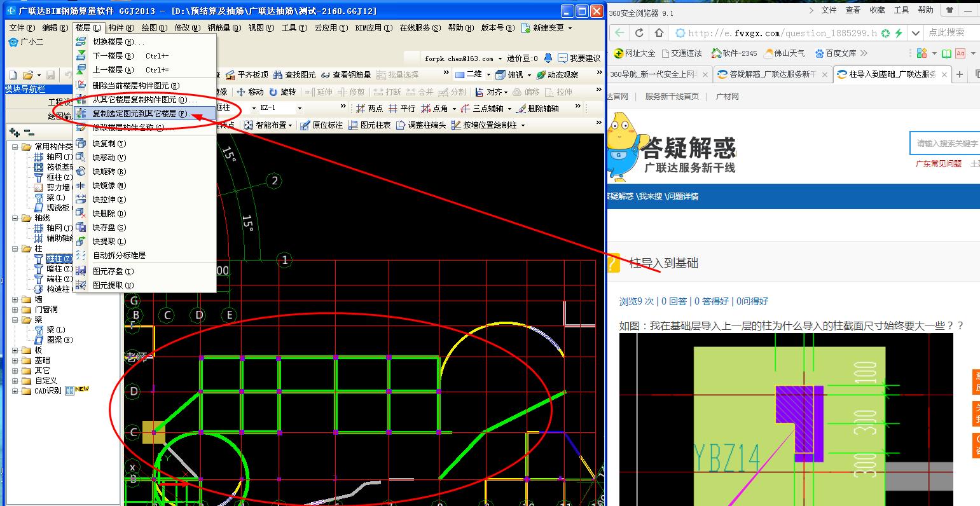Start 动态观察 orbit view
Screen dimensions: 980x506
pos(557,75)
